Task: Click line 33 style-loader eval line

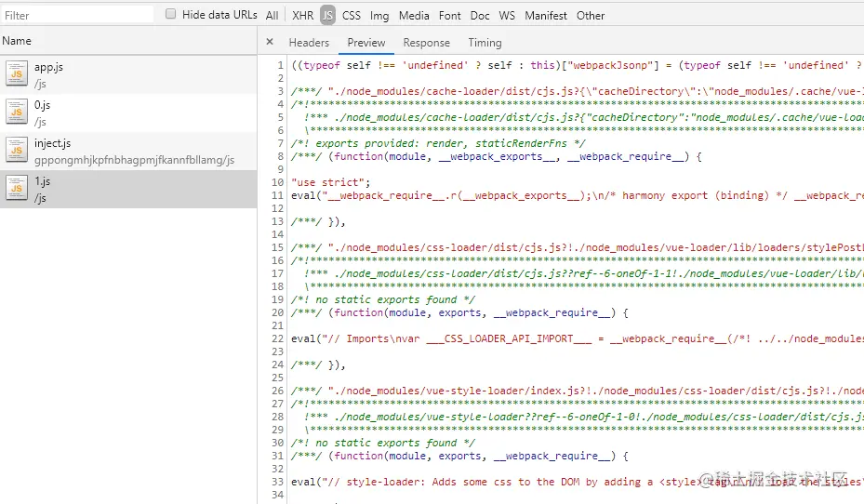Action: [x=577, y=482]
